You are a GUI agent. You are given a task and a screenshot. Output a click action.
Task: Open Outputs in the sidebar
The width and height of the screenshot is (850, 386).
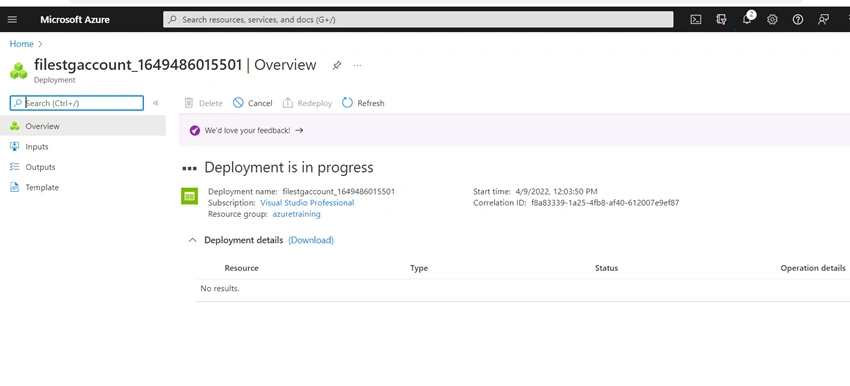(x=83, y=167)
